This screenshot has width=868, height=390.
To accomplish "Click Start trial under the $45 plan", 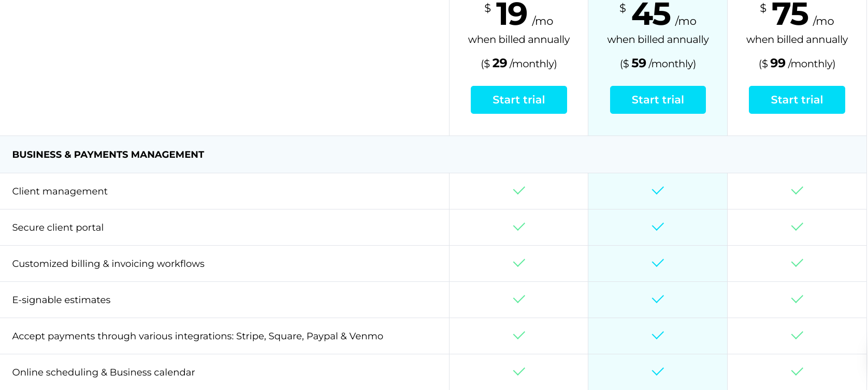I will click(657, 99).
